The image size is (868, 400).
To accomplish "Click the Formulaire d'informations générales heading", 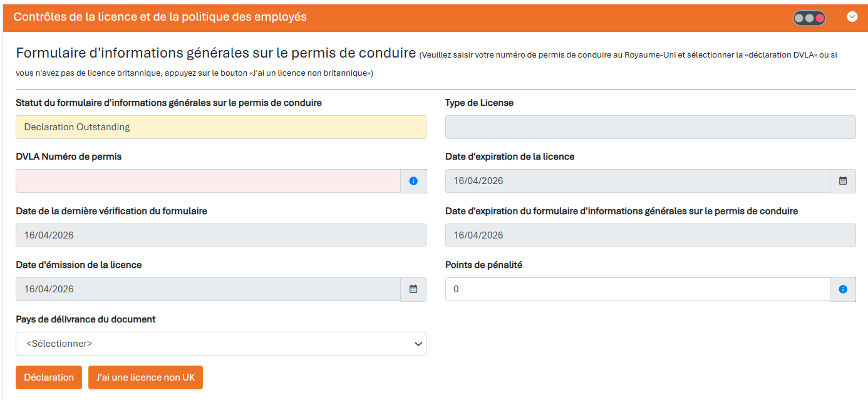I will (216, 53).
